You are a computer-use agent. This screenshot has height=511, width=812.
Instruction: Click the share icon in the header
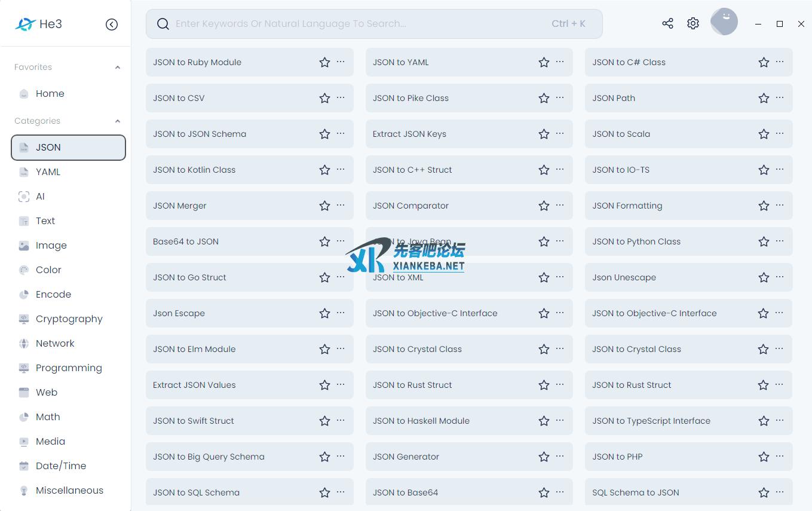click(667, 23)
